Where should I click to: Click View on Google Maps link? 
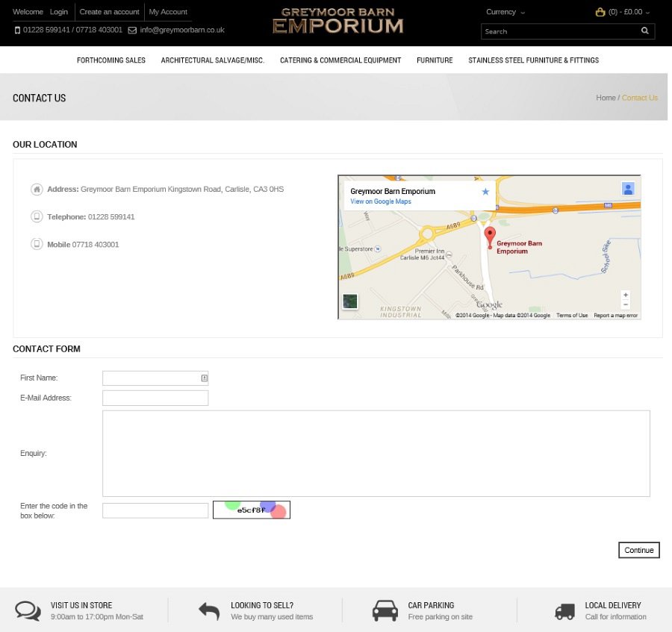coord(381,201)
